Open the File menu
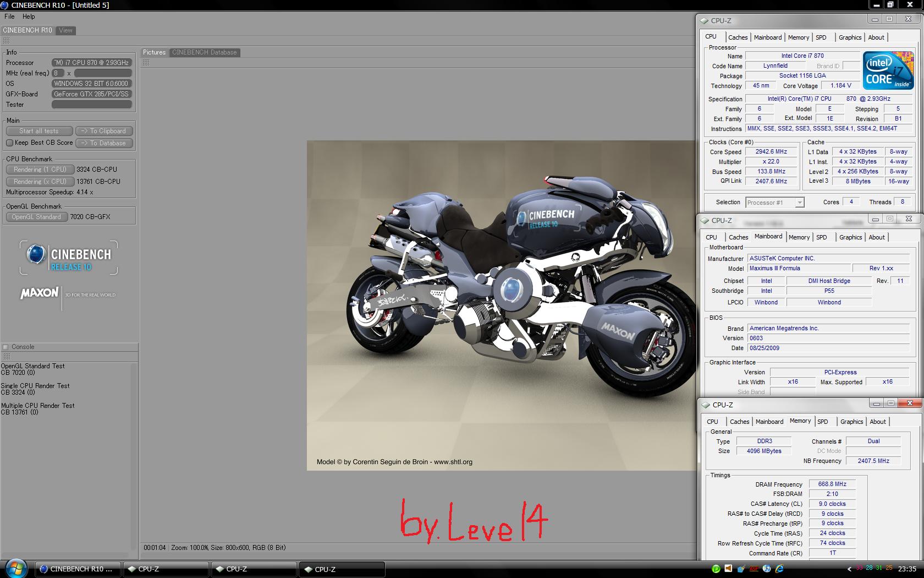The width and height of the screenshot is (924, 578). coord(9,17)
